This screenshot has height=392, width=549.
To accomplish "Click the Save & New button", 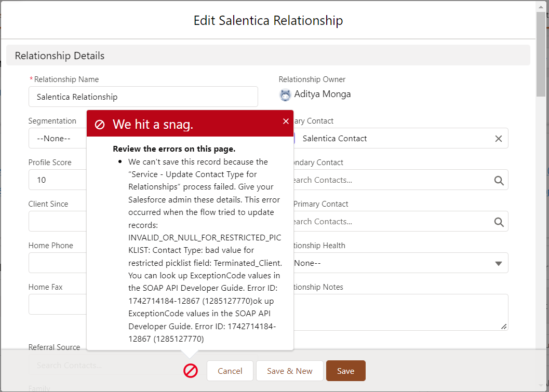I will pyautogui.click(x=289, y=371).
